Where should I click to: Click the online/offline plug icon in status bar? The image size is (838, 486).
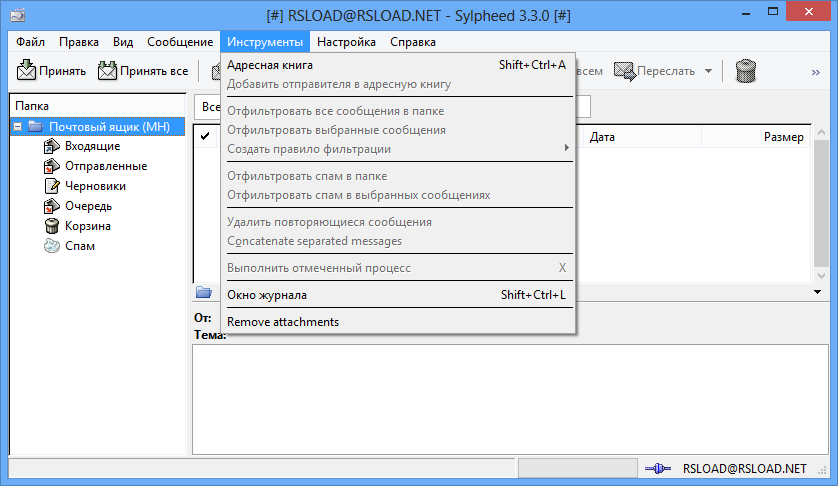[657, 469]
